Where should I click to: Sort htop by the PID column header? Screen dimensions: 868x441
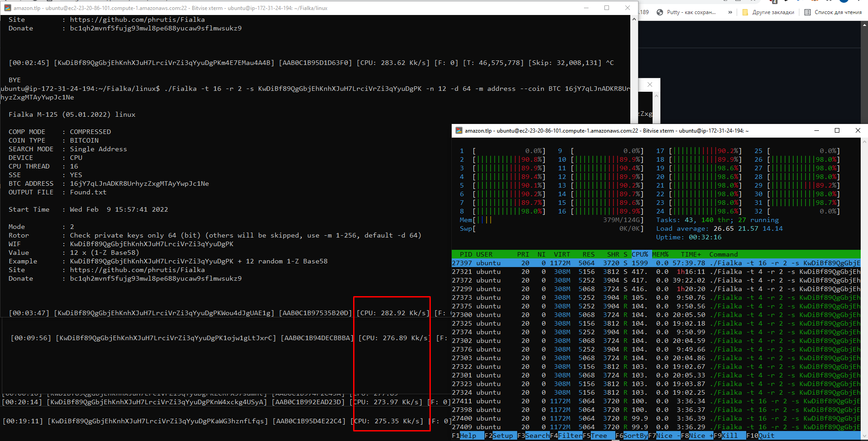[x=466, y=254]
